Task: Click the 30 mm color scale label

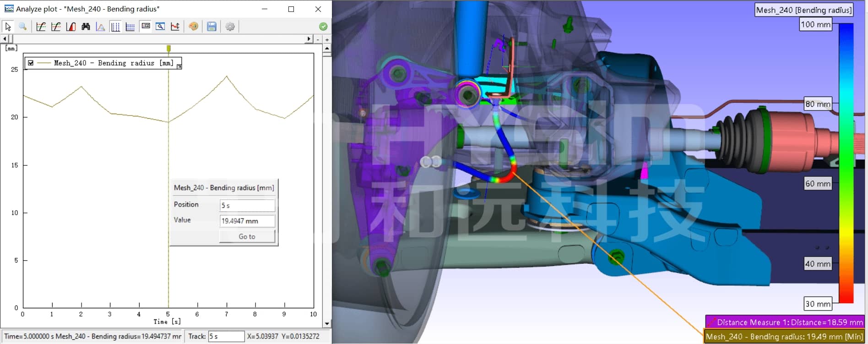Action: pyautogui.click(x=818, y=304)
